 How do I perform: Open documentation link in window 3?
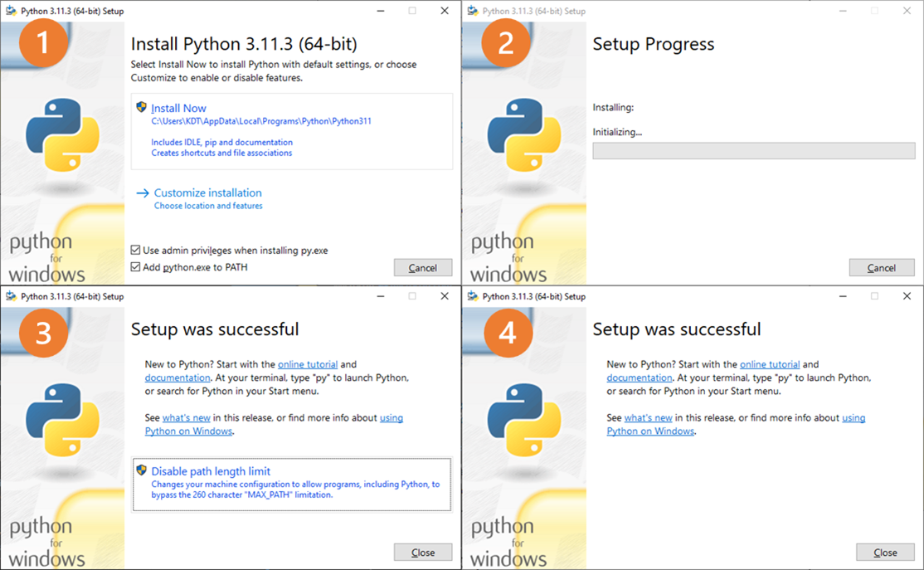click(178, 378)
